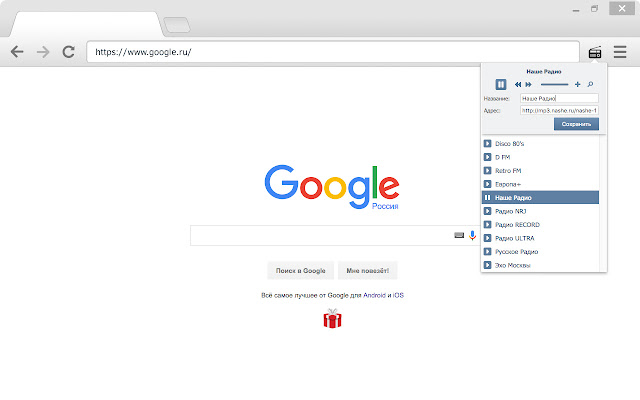640x400 pixels.
Task: Play the D FM station icon
Action: [487, 157]
